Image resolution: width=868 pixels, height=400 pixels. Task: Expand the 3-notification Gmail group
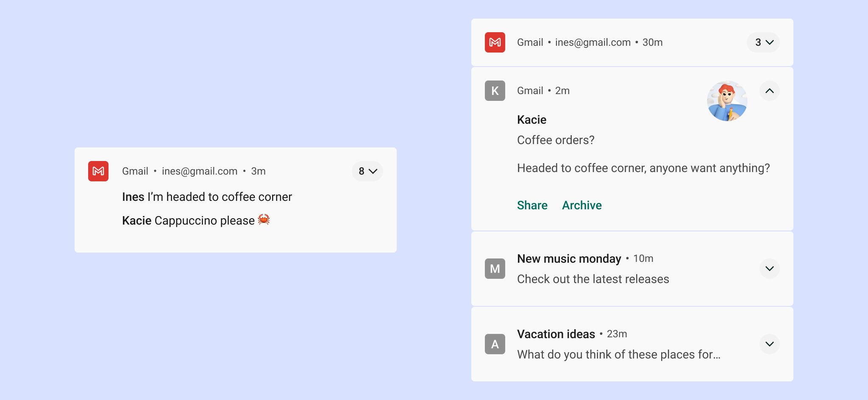(x=763, y=42)
